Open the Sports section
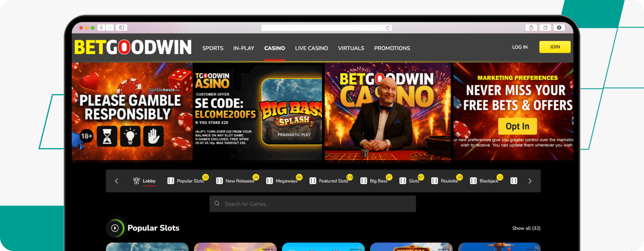 click(213, 48)
